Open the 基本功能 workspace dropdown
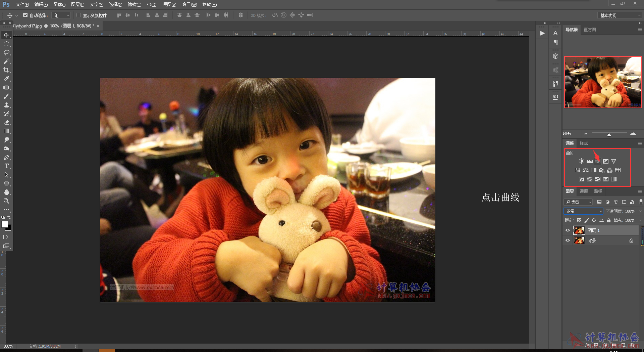The height and width of the screenshot is (352, 644). tap(620, 15)
